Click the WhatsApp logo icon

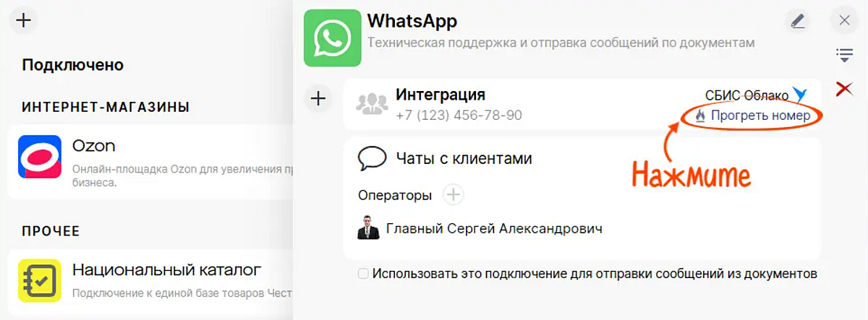[333, 38]
